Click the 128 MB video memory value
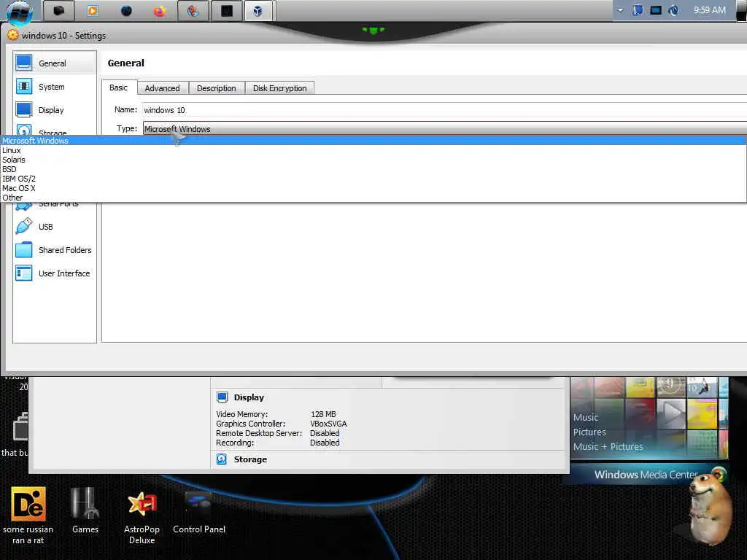The width and height of the screenshot is (747, 560). pos(323,414)
